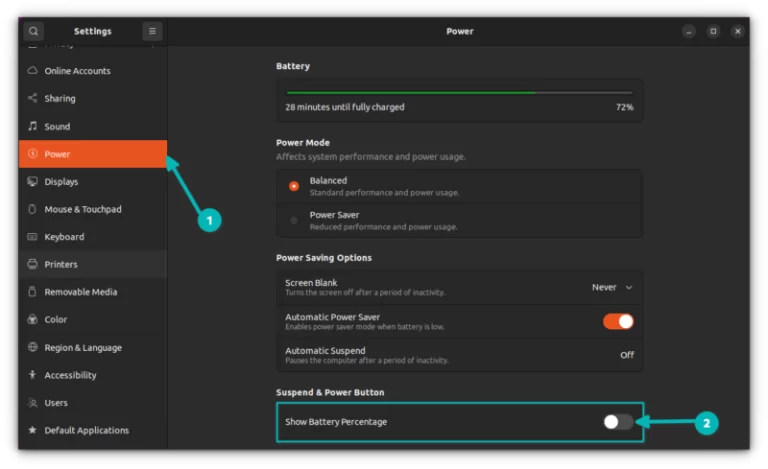Viewport: 768px width, 469px height.
Task: Click the Users icon in sidebar
Action: 32,403
